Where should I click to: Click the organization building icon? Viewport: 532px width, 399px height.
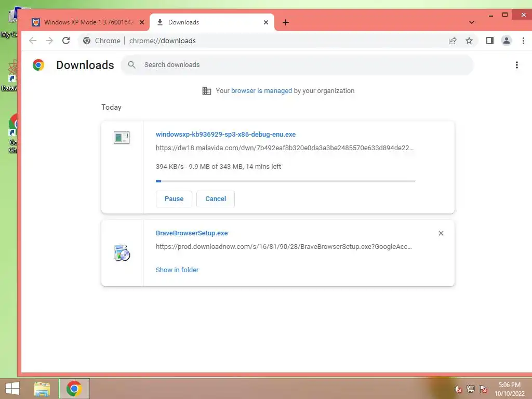pyautogui.click(x=207, y=91)
